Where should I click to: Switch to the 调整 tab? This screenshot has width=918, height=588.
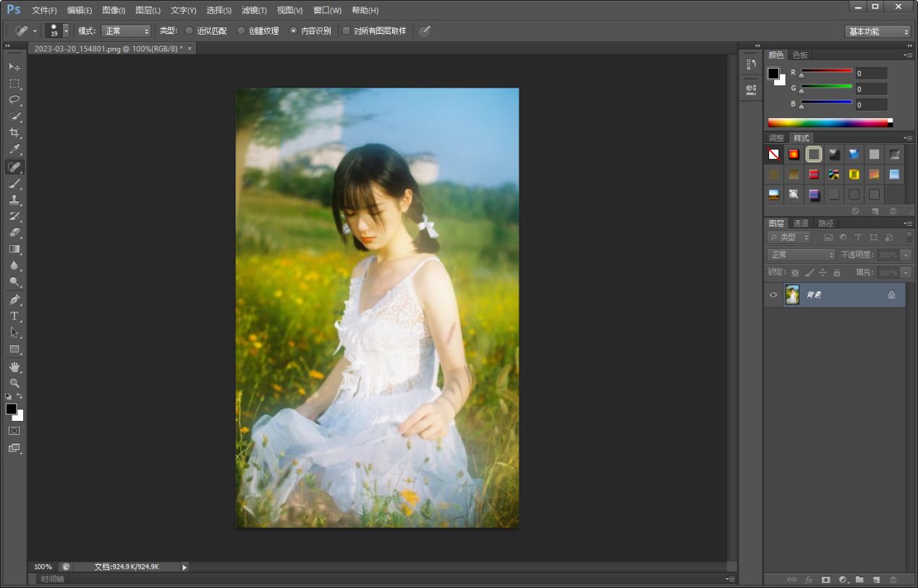click(776, 138)
